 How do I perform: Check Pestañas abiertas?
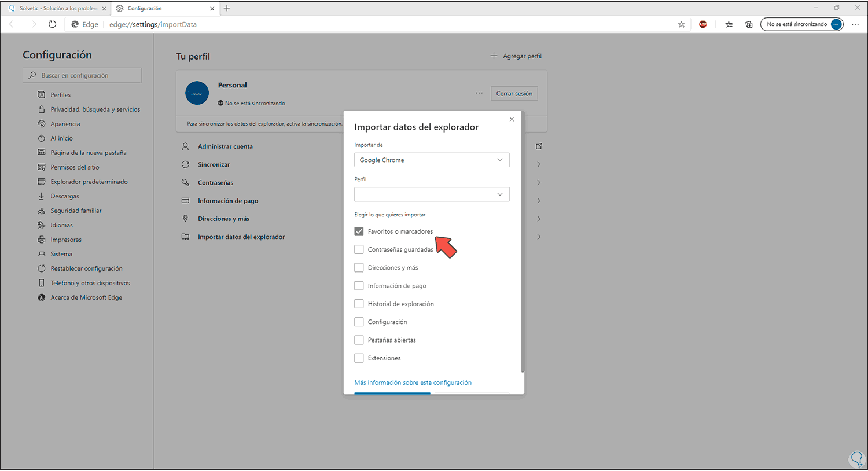359,340
